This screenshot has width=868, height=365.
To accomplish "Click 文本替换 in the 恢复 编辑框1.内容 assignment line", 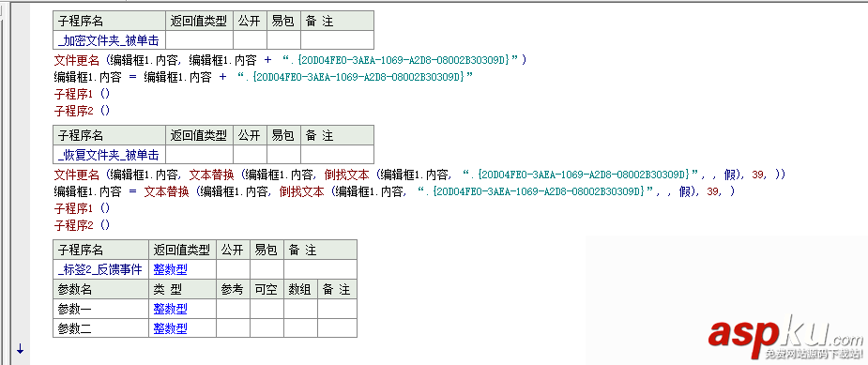I will point(167,191).
